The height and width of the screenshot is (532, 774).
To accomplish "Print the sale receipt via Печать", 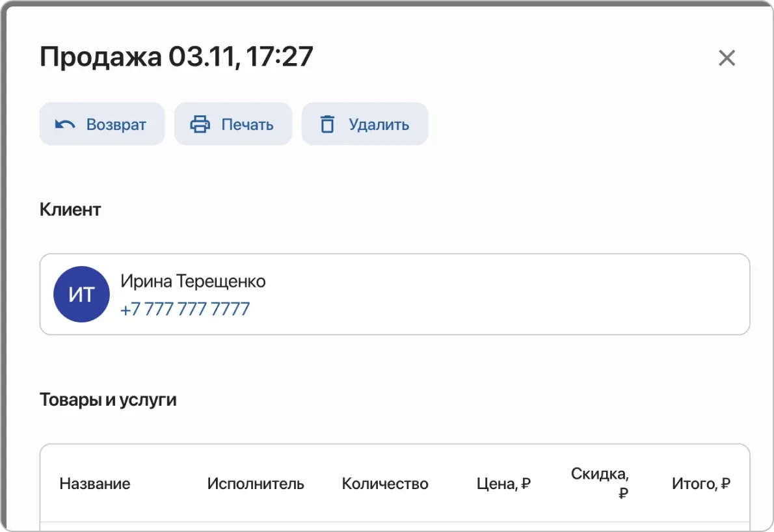I will pos(233,124).
